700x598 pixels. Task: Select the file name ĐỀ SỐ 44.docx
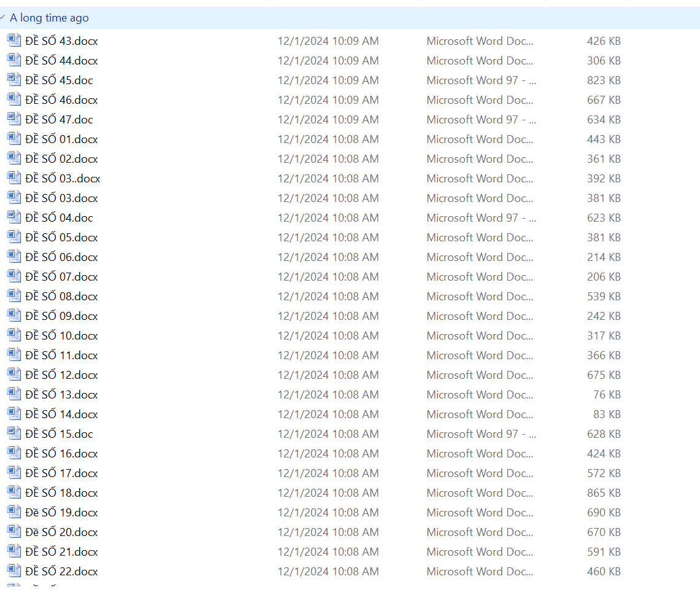point(61,61)
